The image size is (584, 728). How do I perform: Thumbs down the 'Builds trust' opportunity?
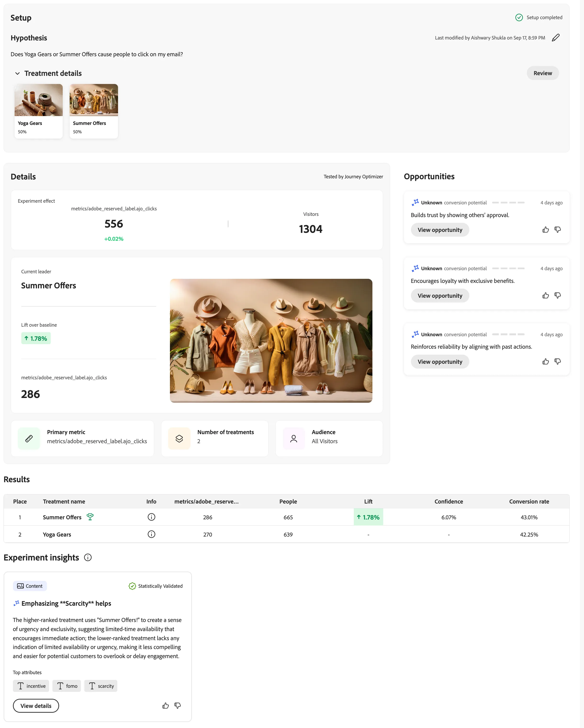tap(558, 230)
